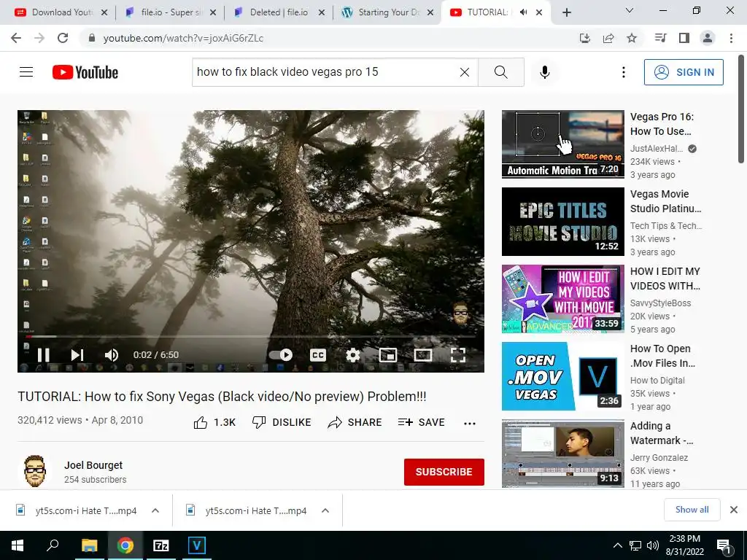Toggle the Chrome side panel

pos(684,38)
